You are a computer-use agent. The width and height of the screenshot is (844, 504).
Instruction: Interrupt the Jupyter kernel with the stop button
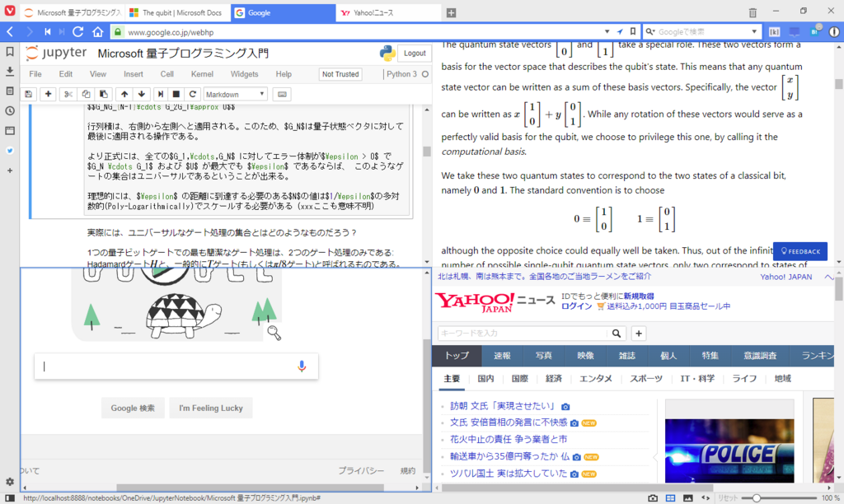176,94
